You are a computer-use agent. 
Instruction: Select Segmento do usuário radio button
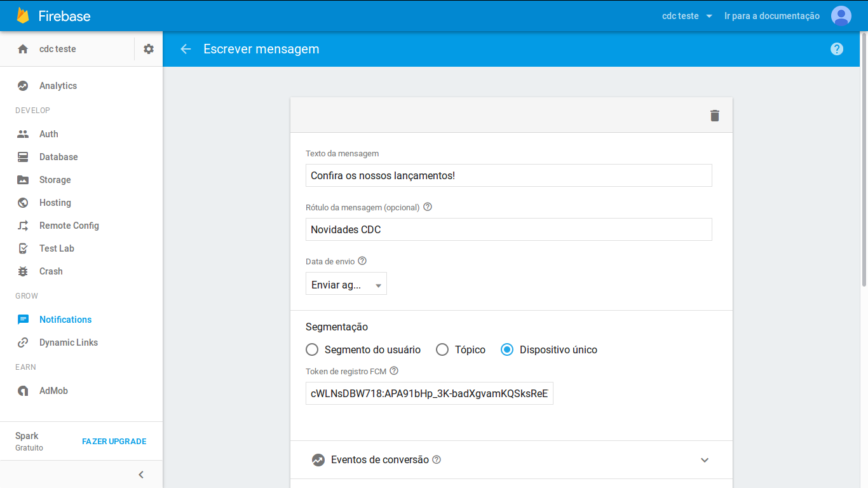tap(312, 349)
